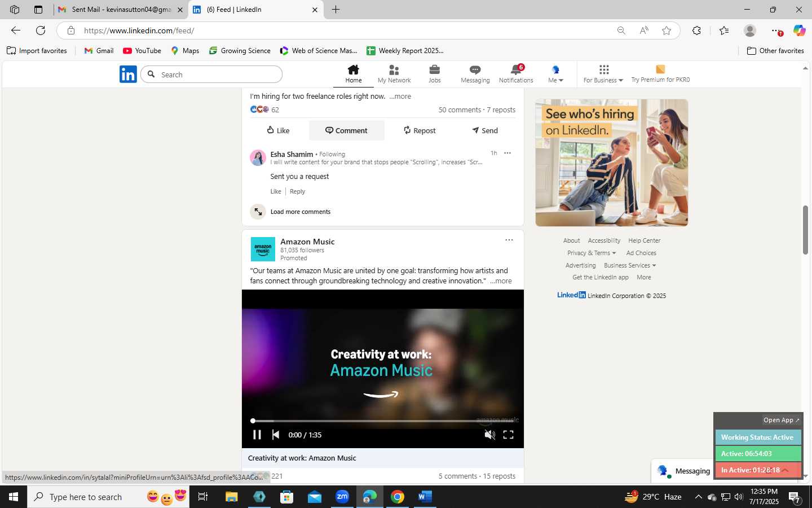The width and height of the screenshot is (812, 508).
Task: Expand the Me profile dropdown
Action: point(556,74)
